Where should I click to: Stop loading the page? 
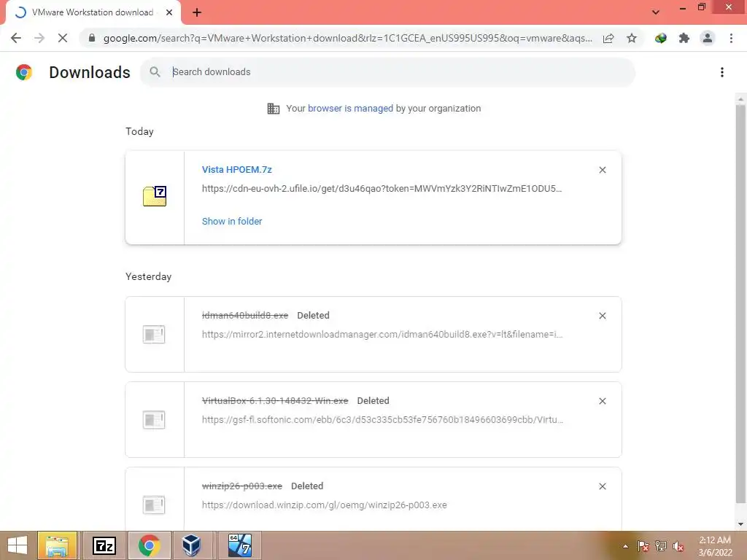coord(63,38)
